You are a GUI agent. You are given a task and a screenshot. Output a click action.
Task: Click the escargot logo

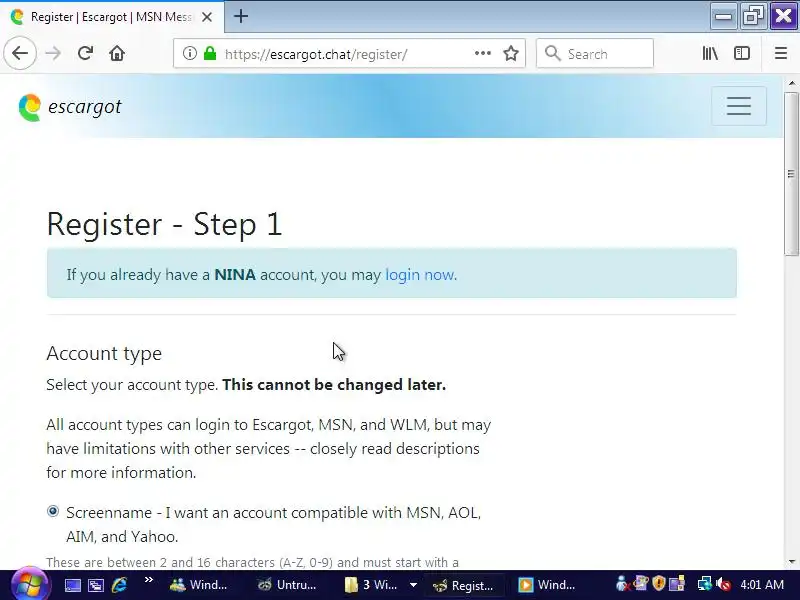coord(70,107)
